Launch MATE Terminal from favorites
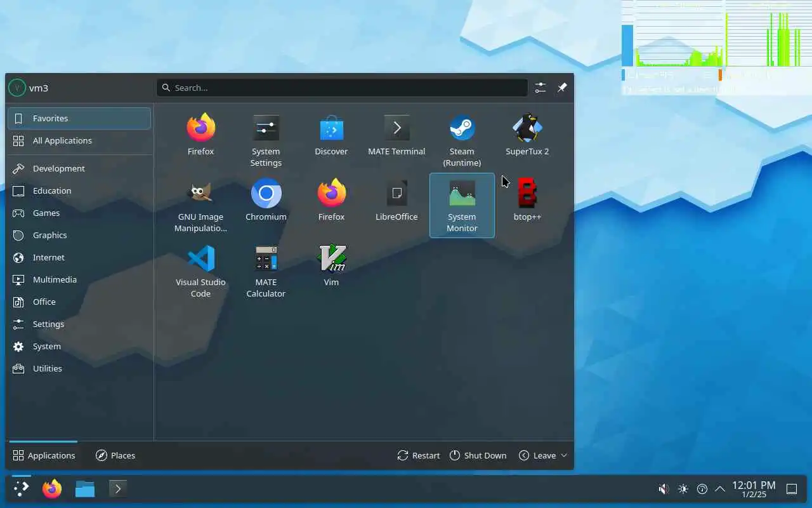 [396, 135]
